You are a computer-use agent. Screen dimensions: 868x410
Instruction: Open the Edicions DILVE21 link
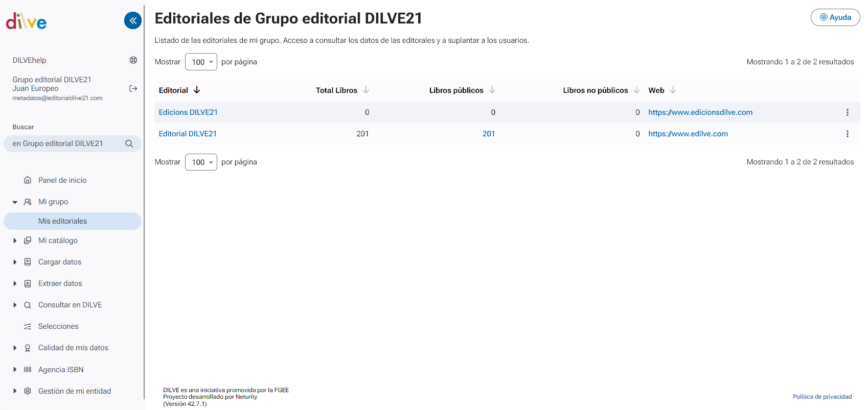pyautogui.click(x=188, y=112)
